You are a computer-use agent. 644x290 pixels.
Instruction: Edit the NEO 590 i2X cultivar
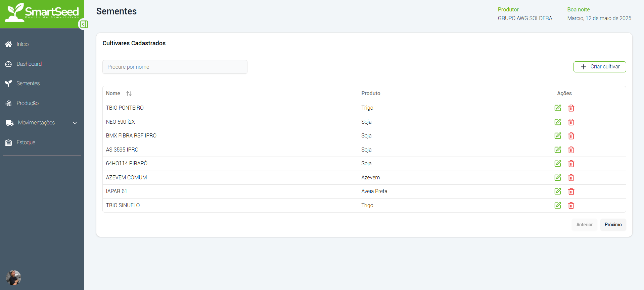558,122
